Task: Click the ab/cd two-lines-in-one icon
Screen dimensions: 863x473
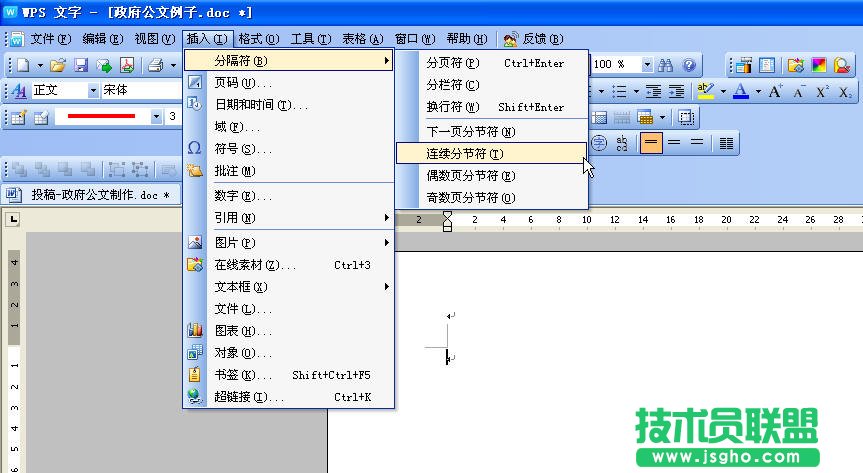Action: coord(622,143)
